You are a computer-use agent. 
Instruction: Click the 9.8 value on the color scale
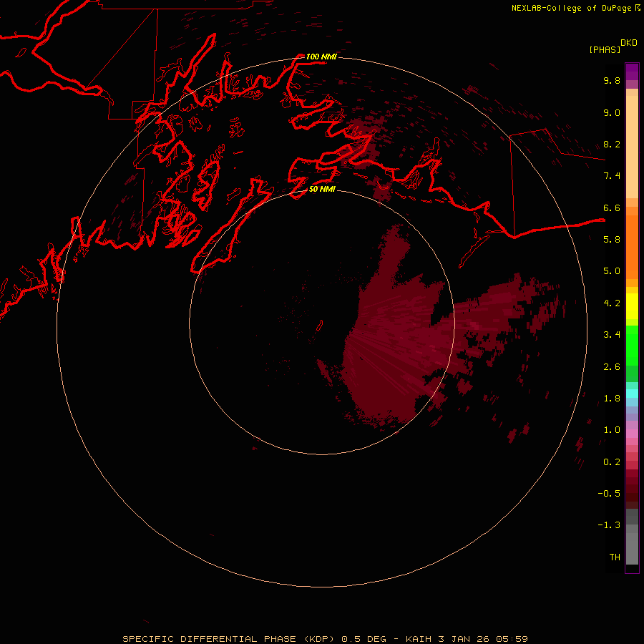pos(612,80)
